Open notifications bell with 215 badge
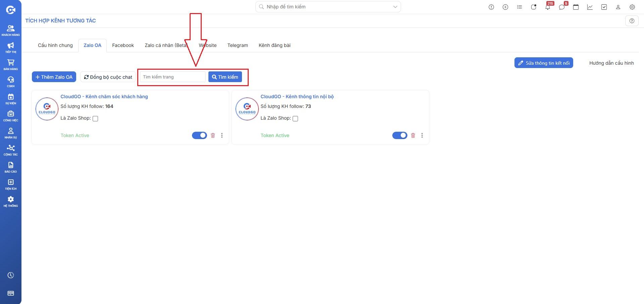 (548, 7)
